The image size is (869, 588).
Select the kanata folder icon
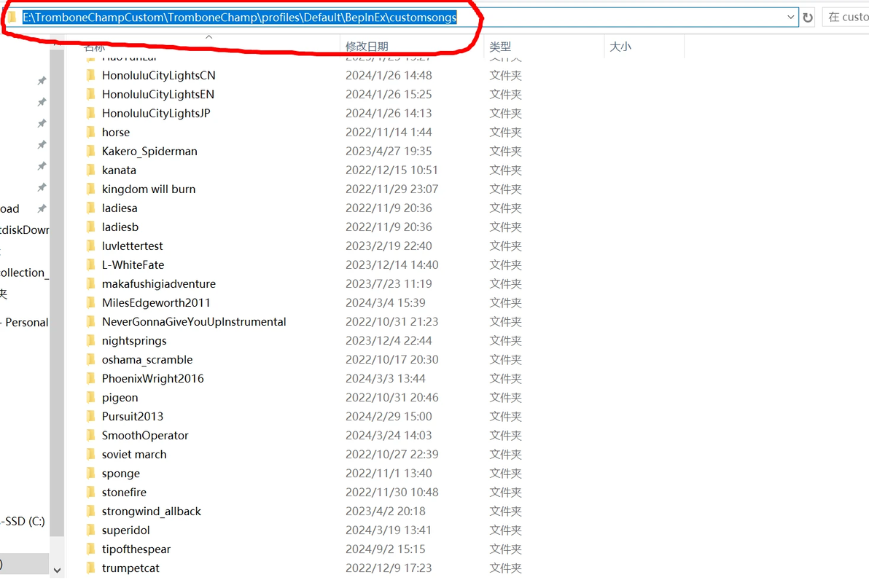[x=91, y=170]
